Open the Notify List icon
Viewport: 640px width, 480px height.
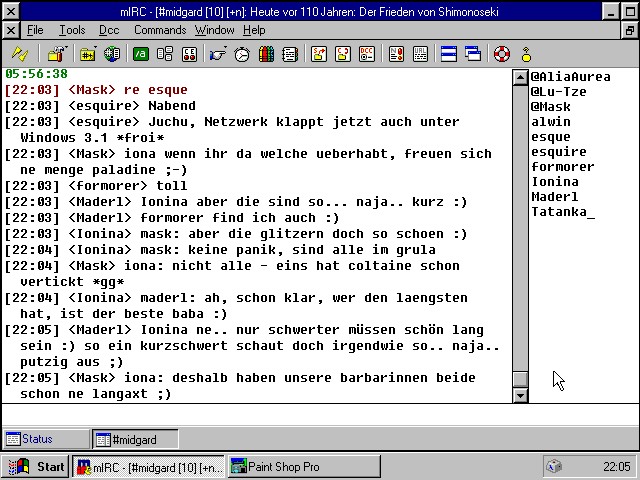pos(396,54)
